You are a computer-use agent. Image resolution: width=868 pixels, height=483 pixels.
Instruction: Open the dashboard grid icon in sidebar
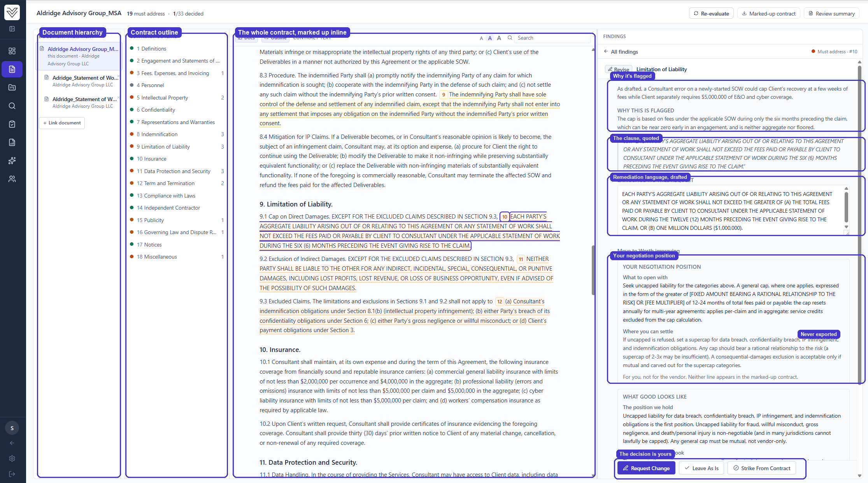click(x=12, y=51)
